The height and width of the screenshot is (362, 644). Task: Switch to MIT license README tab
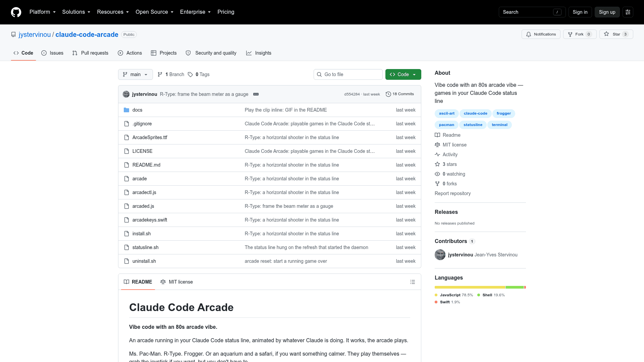[x=177, y=282]
